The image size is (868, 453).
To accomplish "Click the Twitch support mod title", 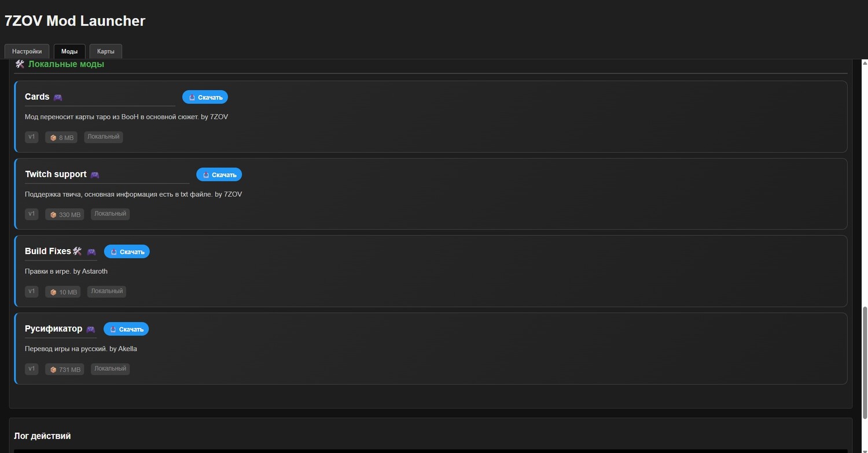I will tap(56, 174).
